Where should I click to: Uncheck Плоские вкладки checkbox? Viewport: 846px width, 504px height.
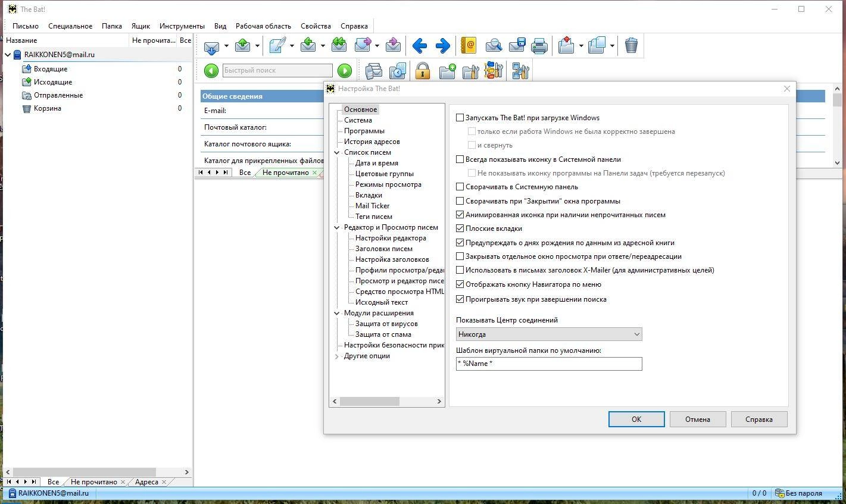coord(460,228)
